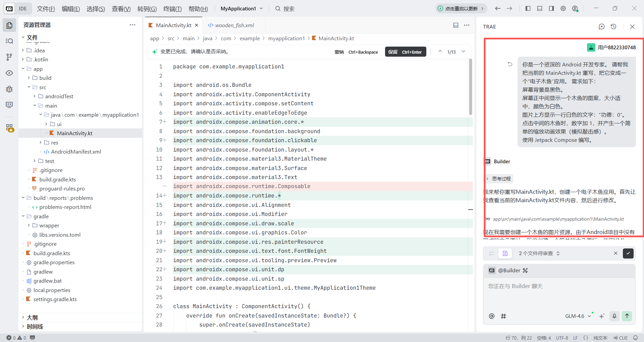Click the editor vertical scrollbar thumb
The image size is (644, 342).
(x=470, y=87)
